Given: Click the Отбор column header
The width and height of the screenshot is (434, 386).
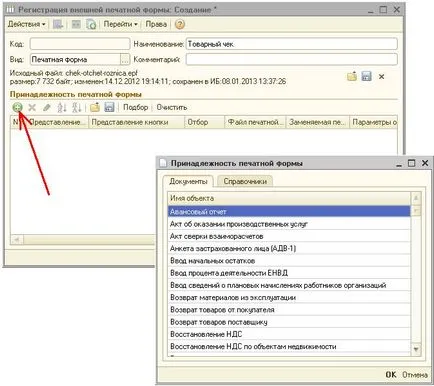Looking at the screenshot, I should [x=204, y=122].
